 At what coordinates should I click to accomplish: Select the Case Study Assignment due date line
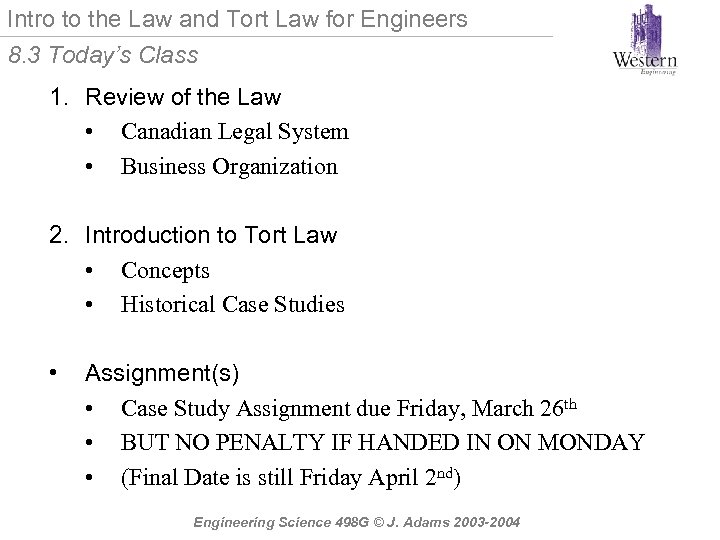[348, 407]
